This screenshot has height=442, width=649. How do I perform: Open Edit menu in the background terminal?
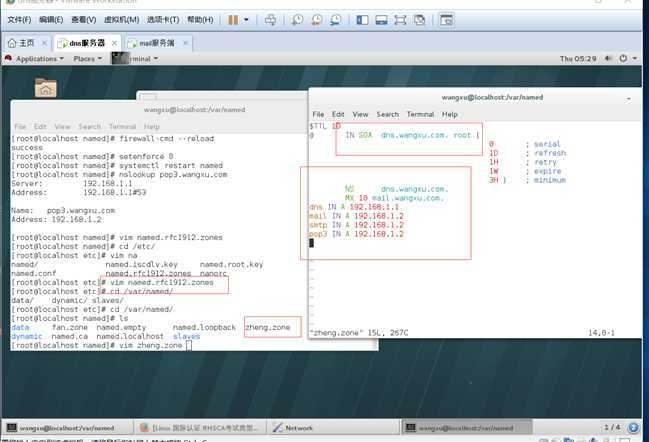(x=40, y=127)
